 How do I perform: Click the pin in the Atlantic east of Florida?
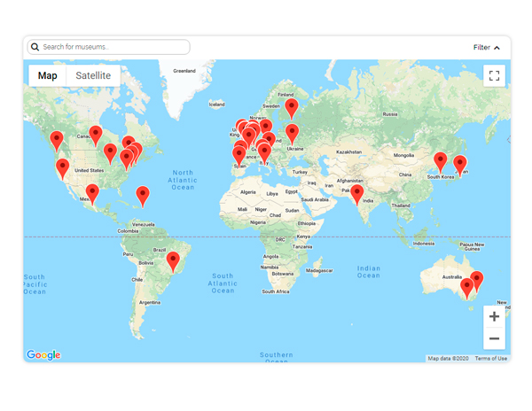(x=142, y=195)
